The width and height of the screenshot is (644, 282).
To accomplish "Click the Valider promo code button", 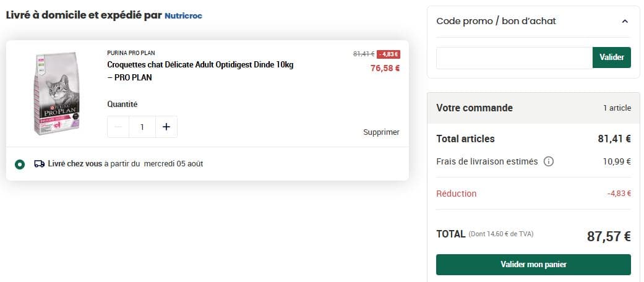I will [x=612, y=58].
